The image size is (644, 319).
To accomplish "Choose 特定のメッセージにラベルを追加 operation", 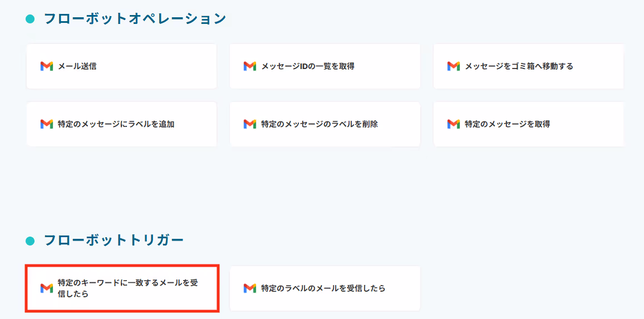I will click(121, 124).
